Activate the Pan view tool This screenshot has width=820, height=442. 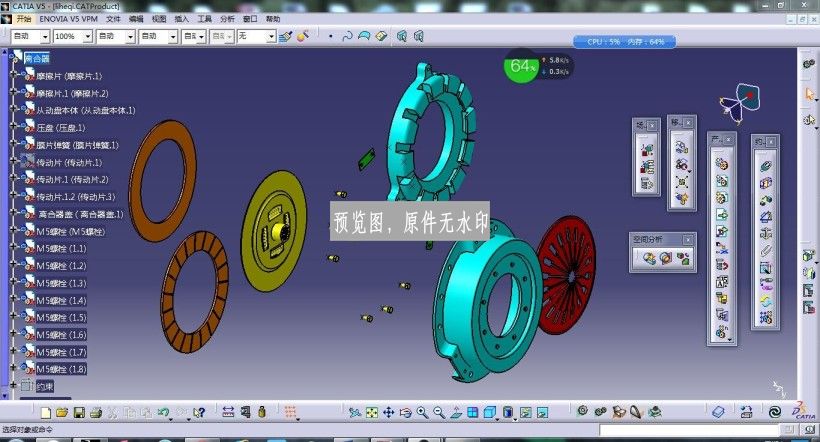tap(389, 413)
